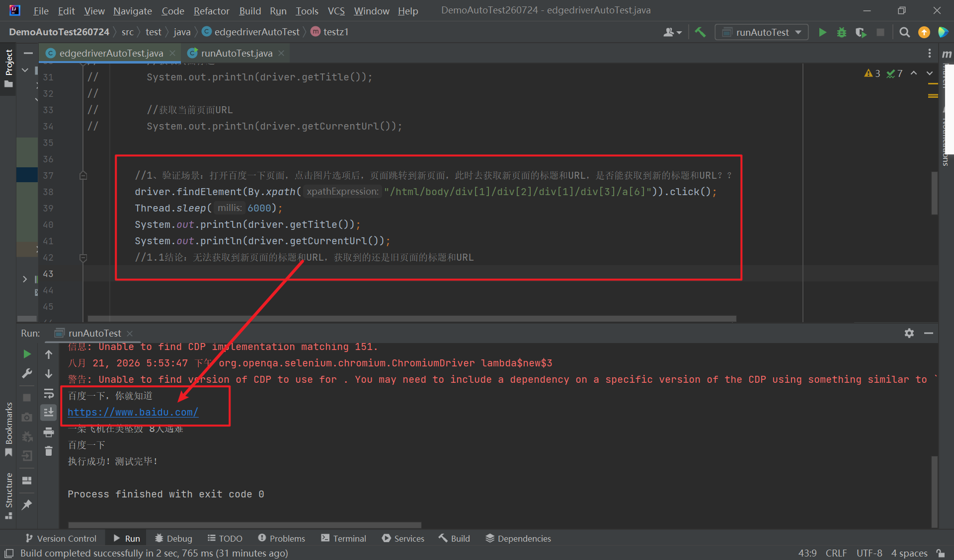Viewport: 954px width, 560px height.
Task: Pin the Run tab
Action: click(x=27, y=504)
